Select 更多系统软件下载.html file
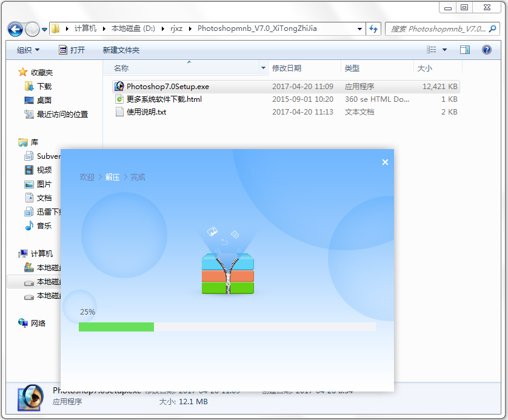This screenshot has height=420, width=508. point(164,99)
